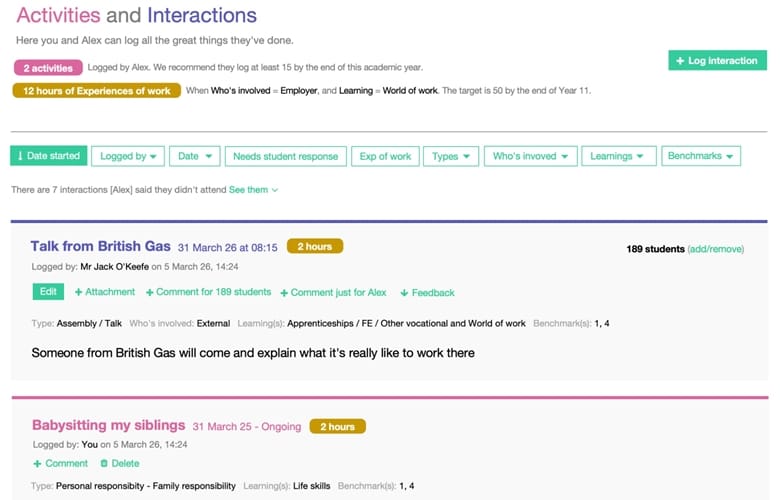Toggle the Needs student response filter
Screen dimensions: 780x500
point(286,156)
